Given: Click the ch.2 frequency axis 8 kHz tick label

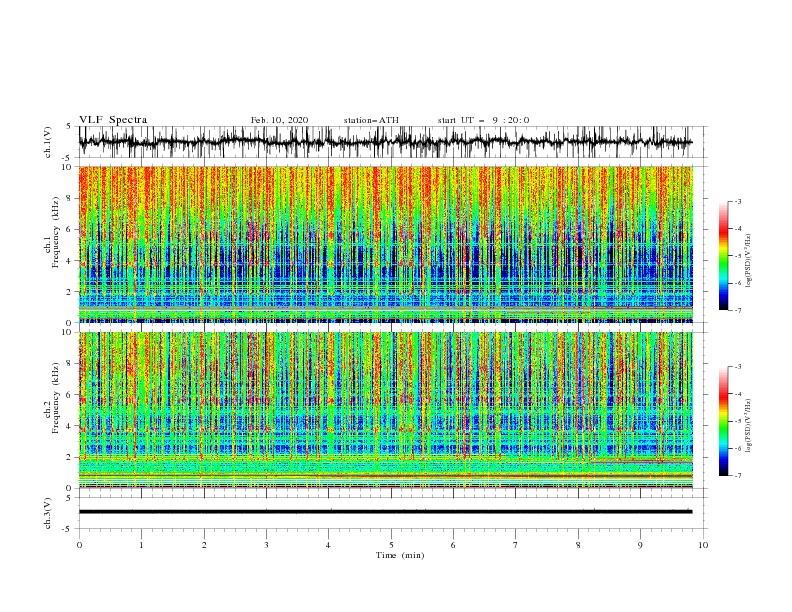Looking at the screenshot, I should click(69, 364).
